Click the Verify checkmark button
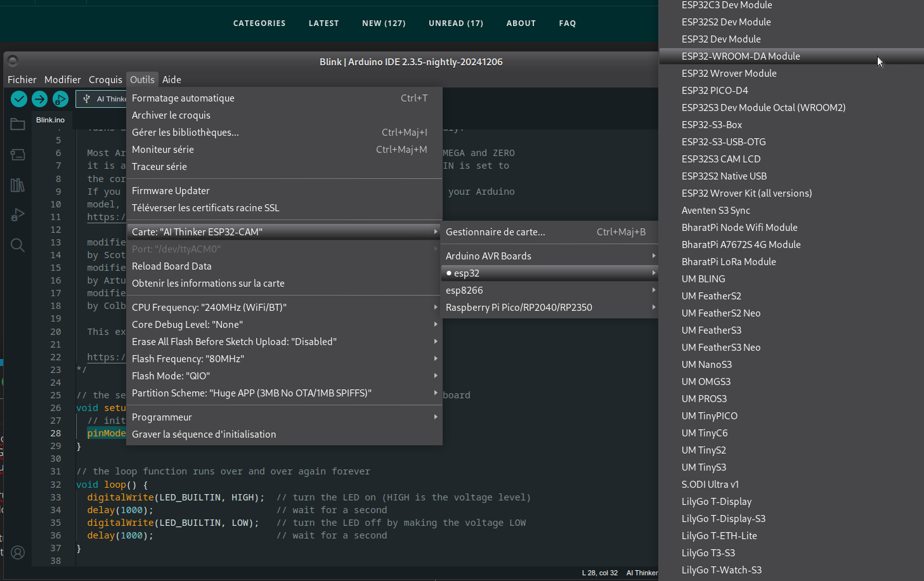Viewport: 924px width, 581px height. (x=19, y=99)
